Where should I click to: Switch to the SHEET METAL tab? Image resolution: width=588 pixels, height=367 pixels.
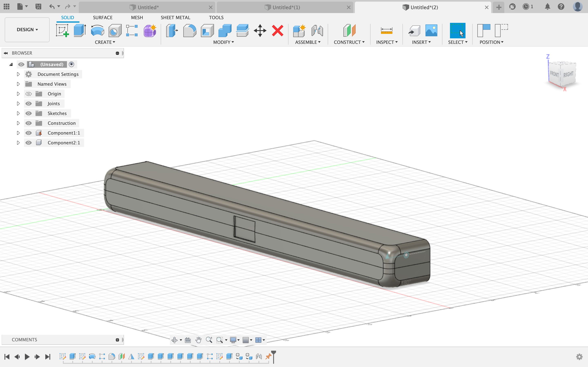click(175, 18)
